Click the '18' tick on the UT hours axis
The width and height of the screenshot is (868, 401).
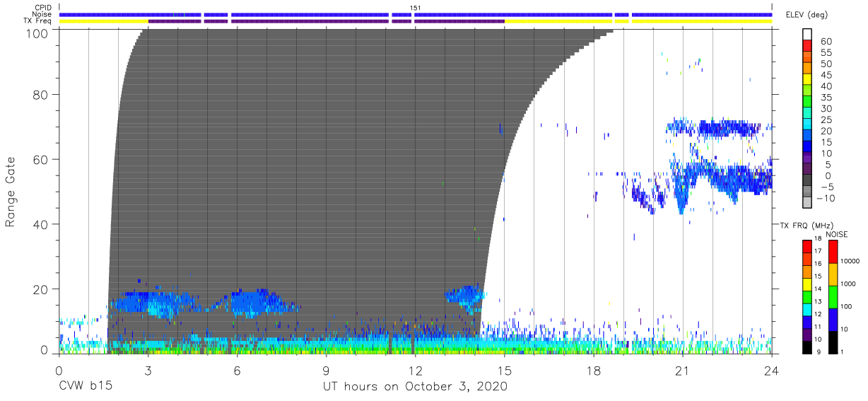(593, 370)
